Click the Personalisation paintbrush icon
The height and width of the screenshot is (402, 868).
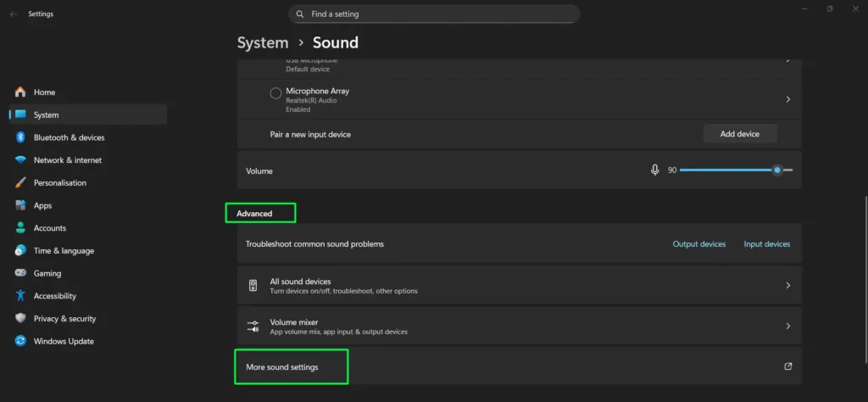20,182
